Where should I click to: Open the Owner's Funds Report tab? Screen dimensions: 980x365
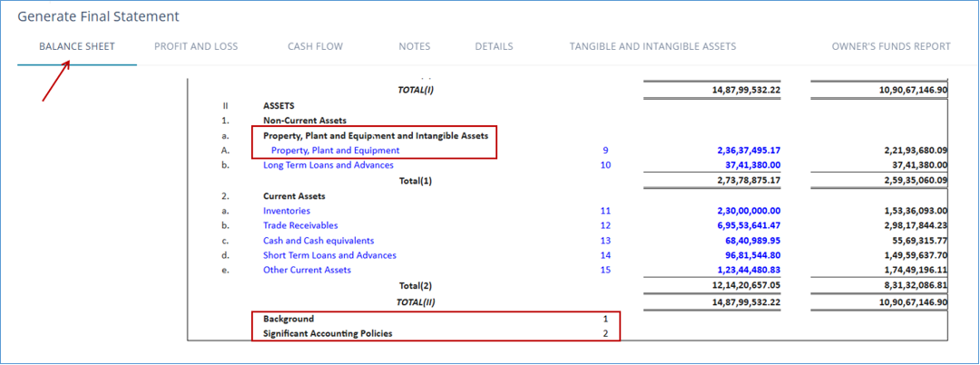pos(891,46)
